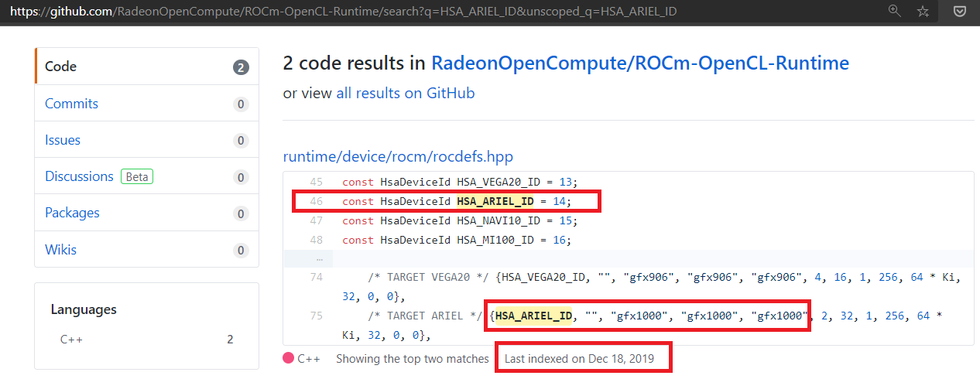Switch to Wikis results

click(x=146, y=250)
